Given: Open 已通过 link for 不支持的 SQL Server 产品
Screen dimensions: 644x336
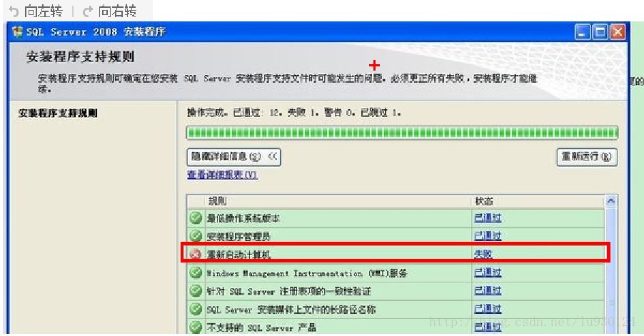Looking at the screenshot, I should [x=488, y=327].
